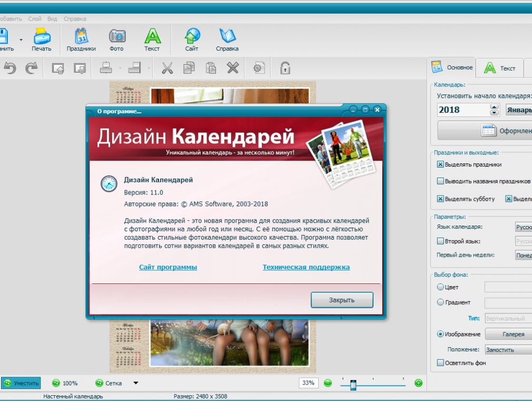Viewport: 532px width, 401px height.
Task: Select the Текст green letter tool
Action: point(152,36)
